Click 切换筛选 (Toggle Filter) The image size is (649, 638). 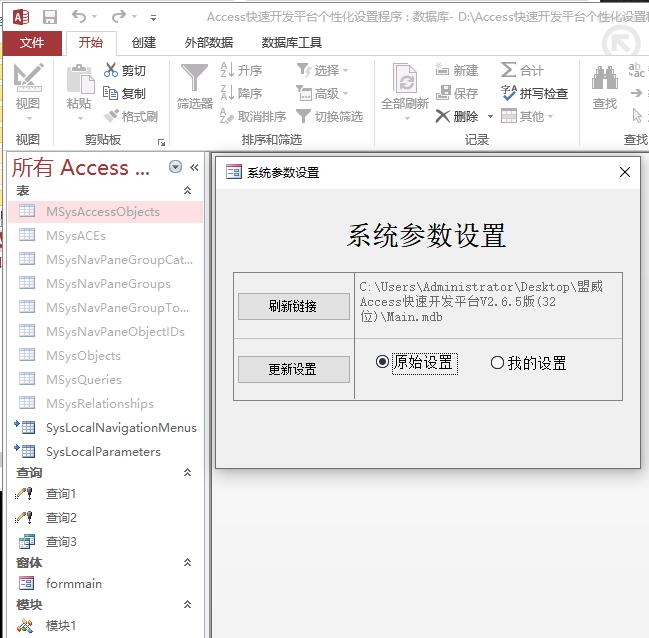(x=329, y=116)
